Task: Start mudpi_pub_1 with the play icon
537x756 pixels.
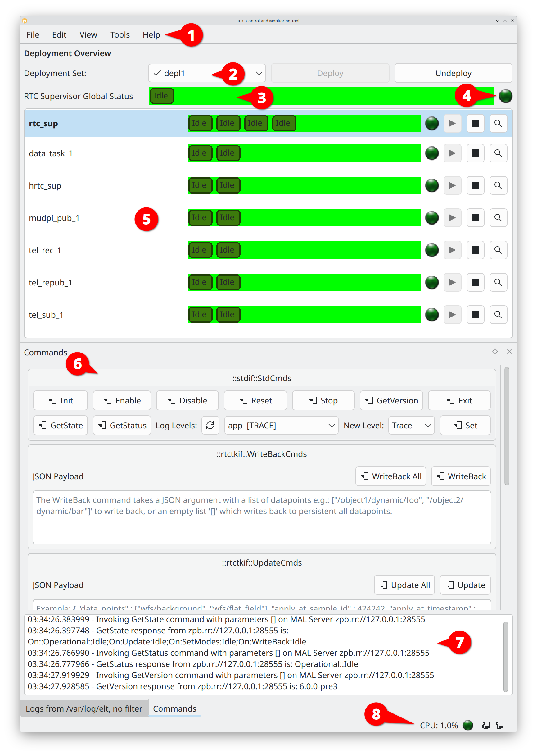Action: tap(452, 218)
